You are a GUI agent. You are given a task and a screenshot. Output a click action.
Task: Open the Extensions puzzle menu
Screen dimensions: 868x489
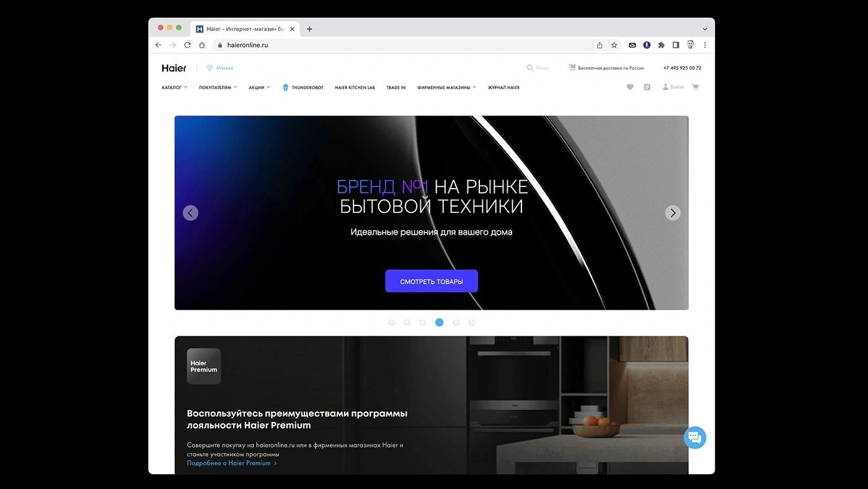pos(662,45)
